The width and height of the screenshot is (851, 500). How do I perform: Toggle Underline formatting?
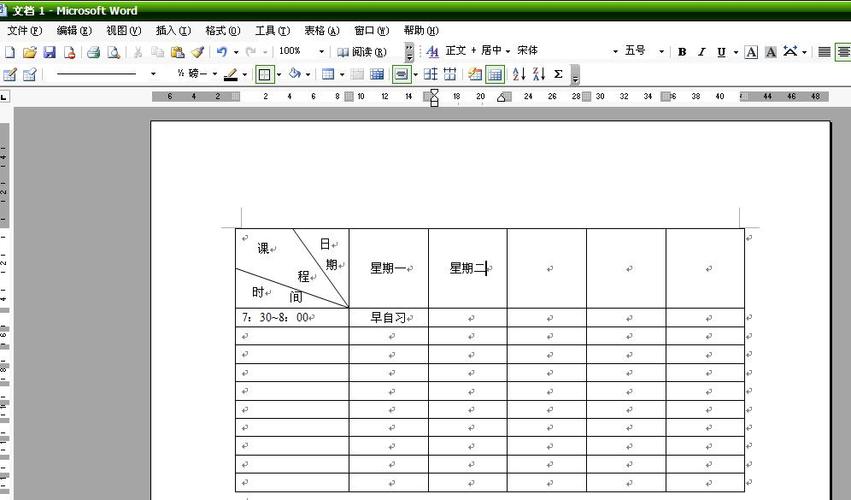tap(721, 52)
